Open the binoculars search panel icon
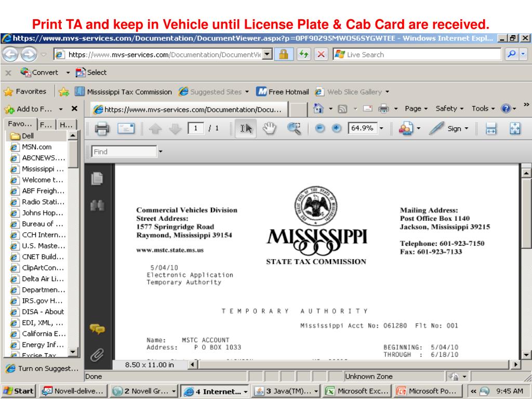Viewport: 532px width, 399px height. (97, 205)
